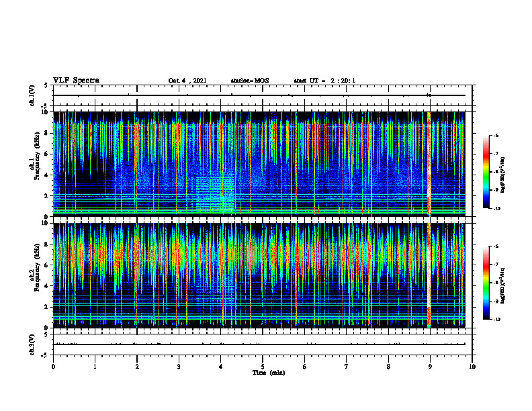Click tick label "6" on the Time axis

click(x=305, y=367)
